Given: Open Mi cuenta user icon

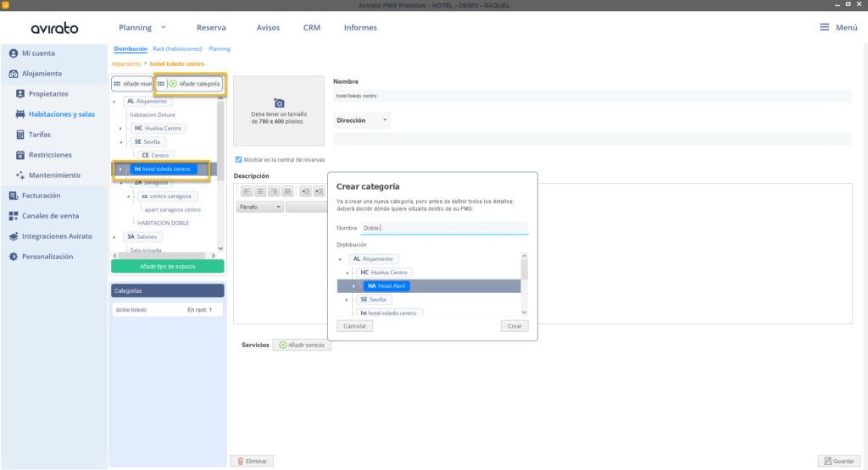Looking at the screenshot, I should coord(14,53).
